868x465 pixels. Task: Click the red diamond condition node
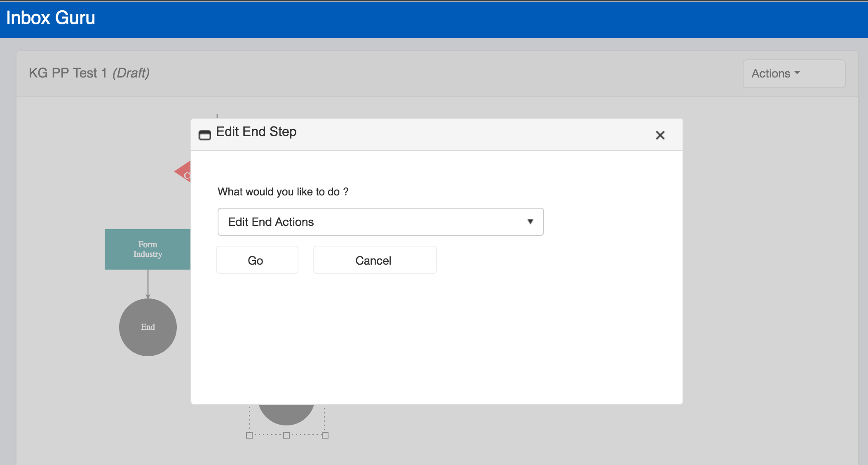click(183, 172)
